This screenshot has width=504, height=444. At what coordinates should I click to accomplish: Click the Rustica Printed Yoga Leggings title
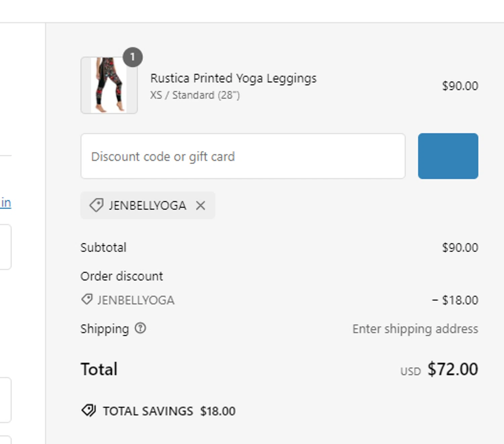click(x=233, y=78)
